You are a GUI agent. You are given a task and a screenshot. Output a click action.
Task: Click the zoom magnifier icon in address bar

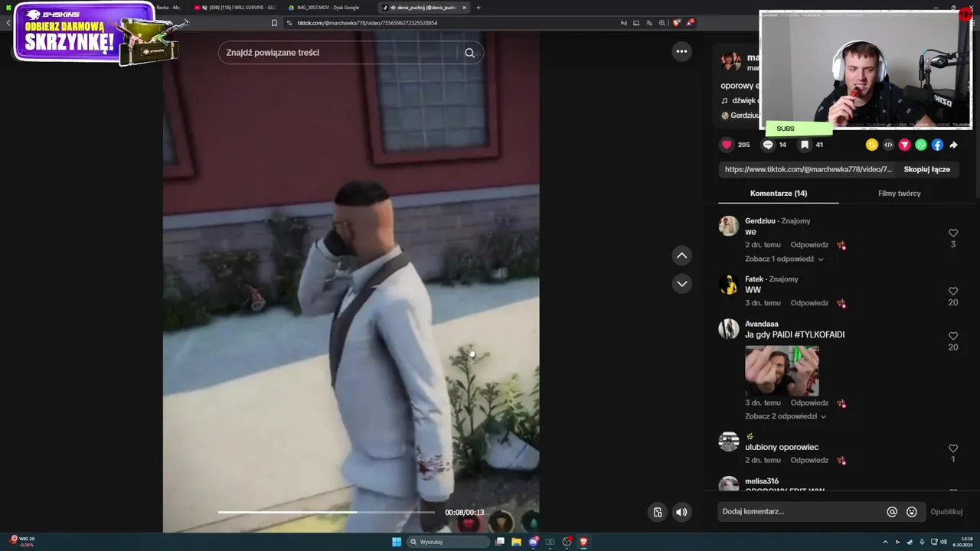pos(662,23)
